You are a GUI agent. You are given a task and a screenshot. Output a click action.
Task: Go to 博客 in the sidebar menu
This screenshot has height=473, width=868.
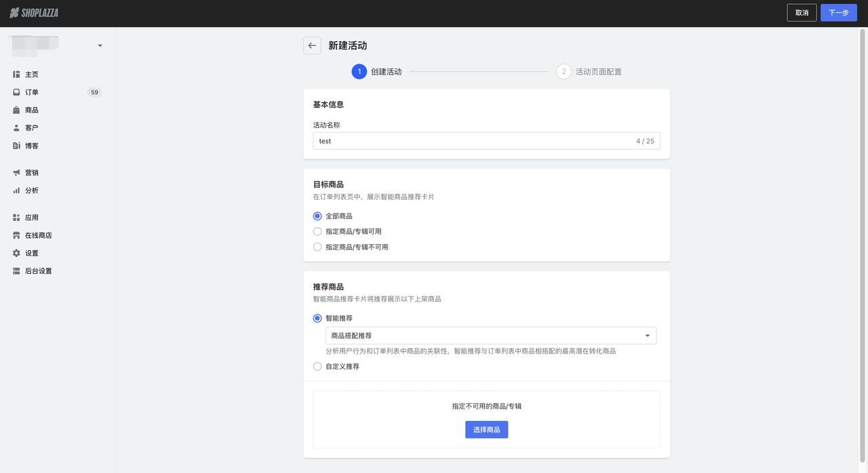click(x=31, y=146)
